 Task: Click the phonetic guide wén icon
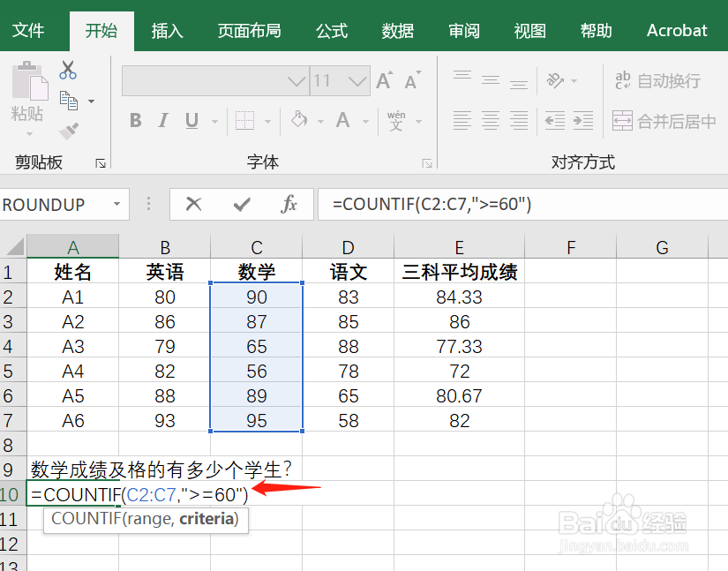pos(396,121)
